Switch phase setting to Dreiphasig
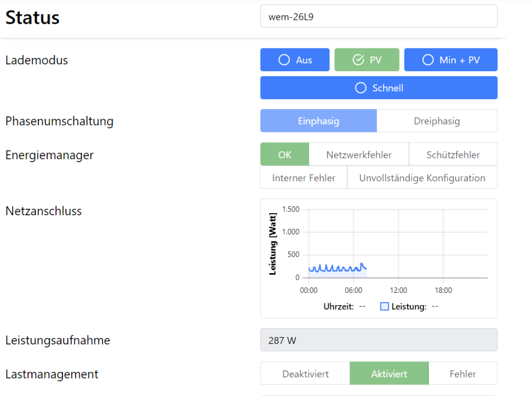 [x=437, y=121]
